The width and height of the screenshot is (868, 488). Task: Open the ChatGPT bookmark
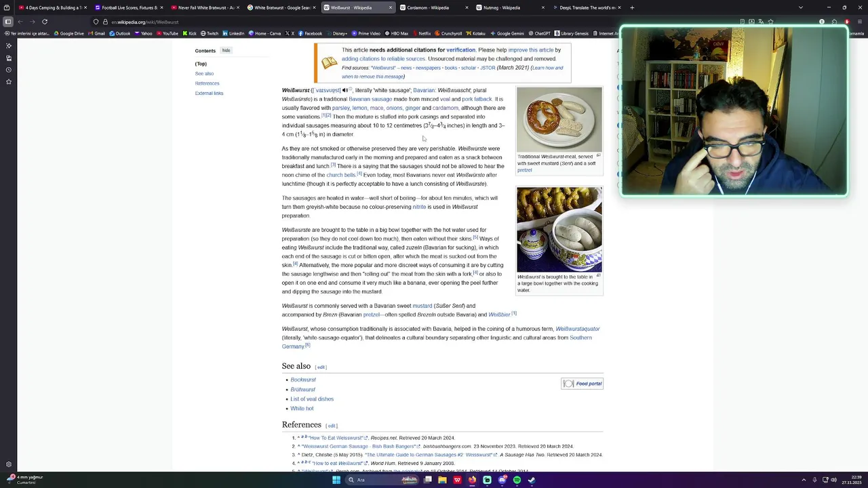[x=539, y=33]
